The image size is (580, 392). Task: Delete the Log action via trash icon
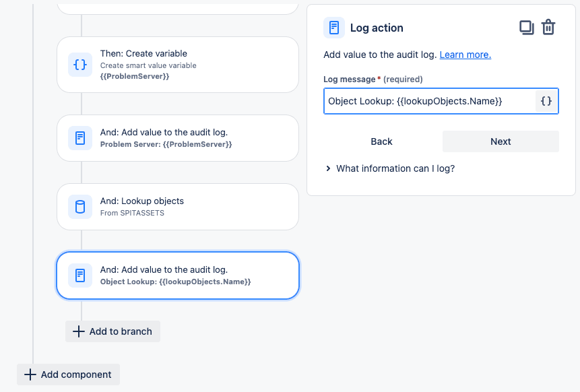coord(548,28)
